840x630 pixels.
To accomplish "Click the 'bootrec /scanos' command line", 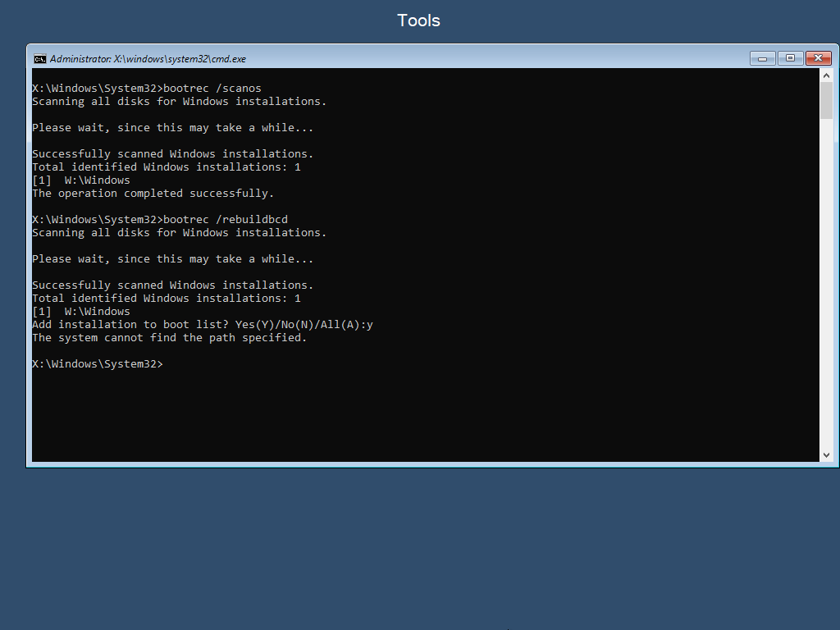I will pyautogui.click(x=147, y=88).
